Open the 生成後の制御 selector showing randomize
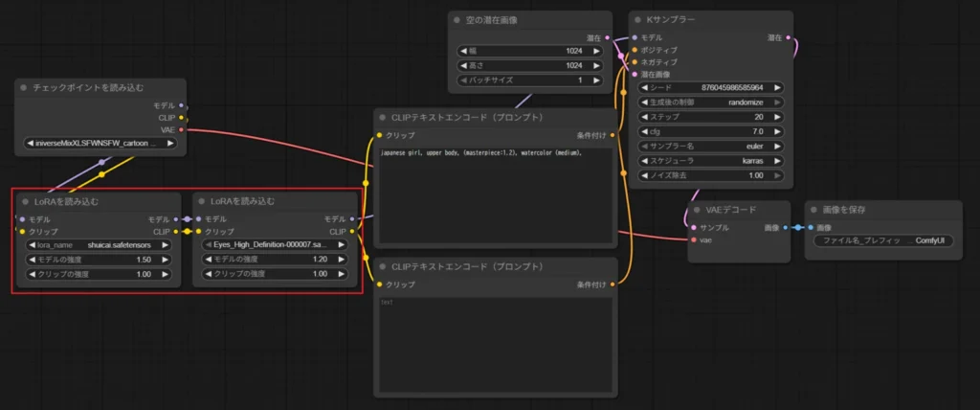 pos(711,102)
